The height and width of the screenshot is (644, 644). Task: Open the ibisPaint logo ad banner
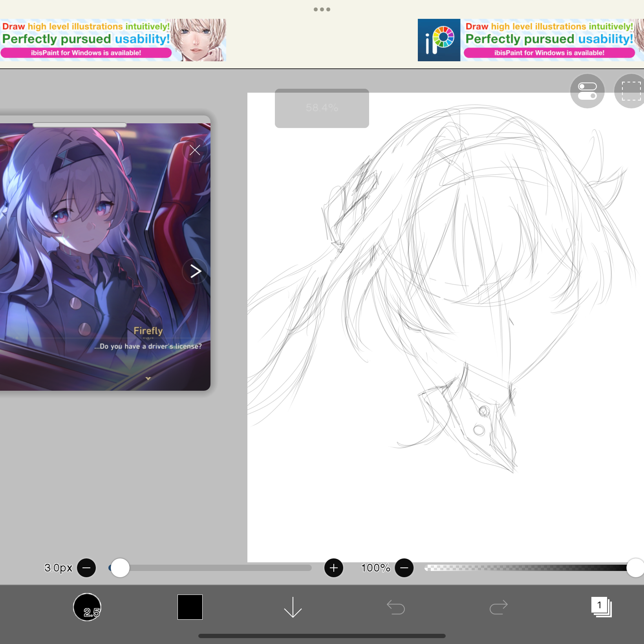coord(439,40)
